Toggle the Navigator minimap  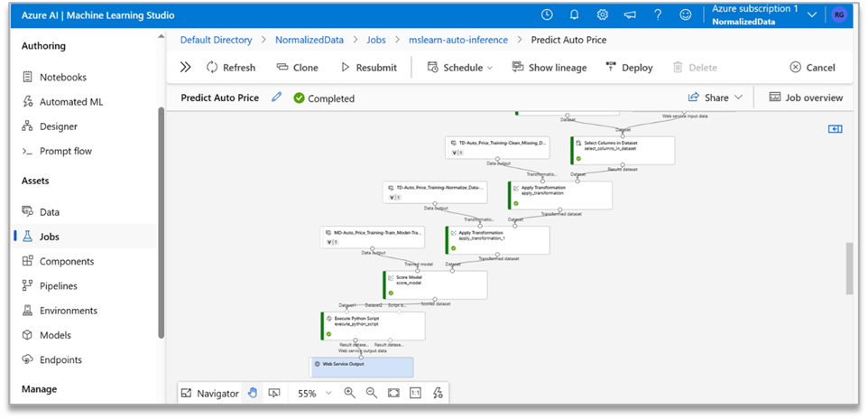(210, 393)
